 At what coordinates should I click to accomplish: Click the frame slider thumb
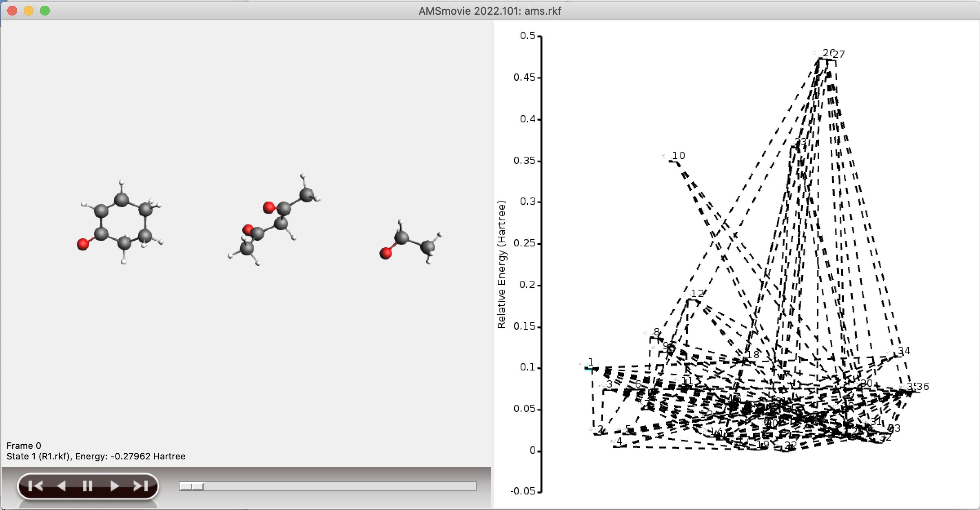pos(191,486)
